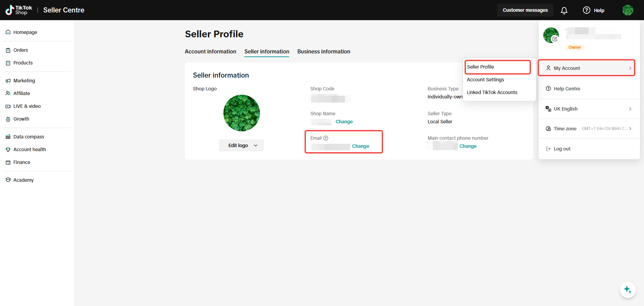This screenshot has height=306, width=644.
Task: Click the shop logo image
Action: (241, 113)
